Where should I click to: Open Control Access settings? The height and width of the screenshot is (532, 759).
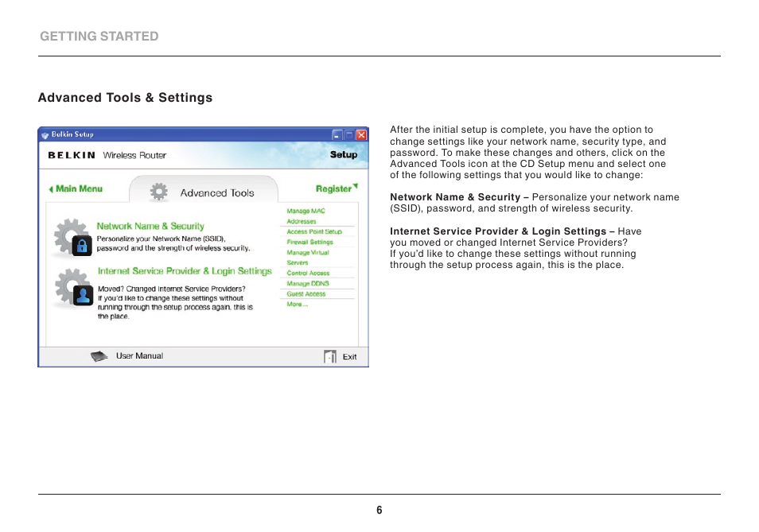pos(308,273)
